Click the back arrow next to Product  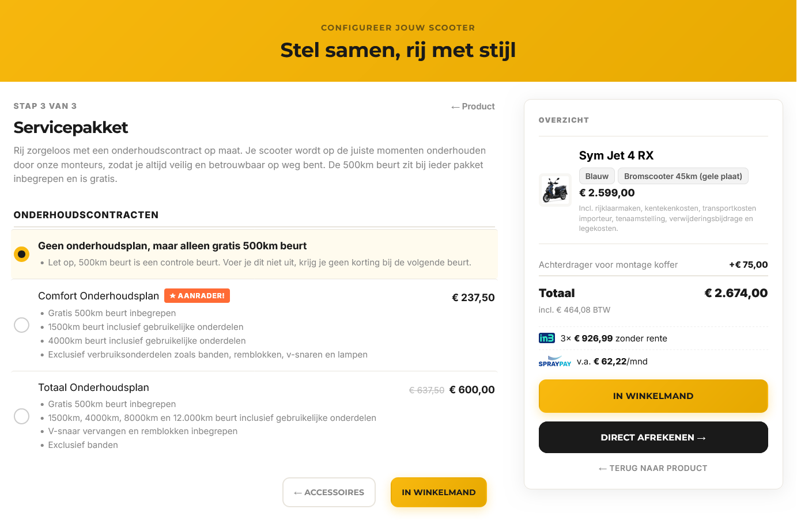[457, 106]
